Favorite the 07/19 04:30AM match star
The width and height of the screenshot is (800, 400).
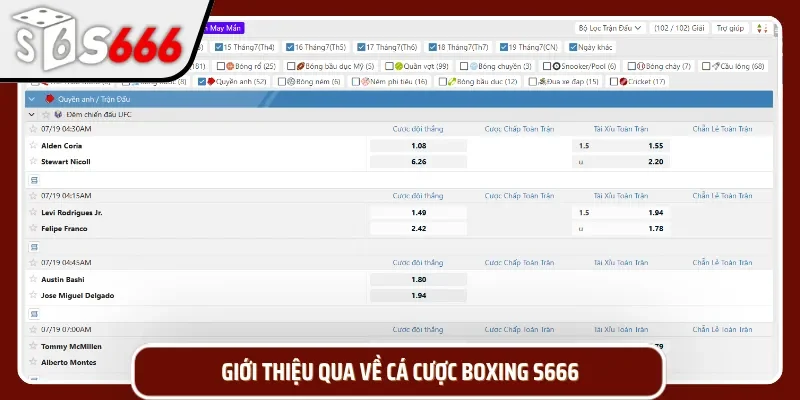(33, 129)
